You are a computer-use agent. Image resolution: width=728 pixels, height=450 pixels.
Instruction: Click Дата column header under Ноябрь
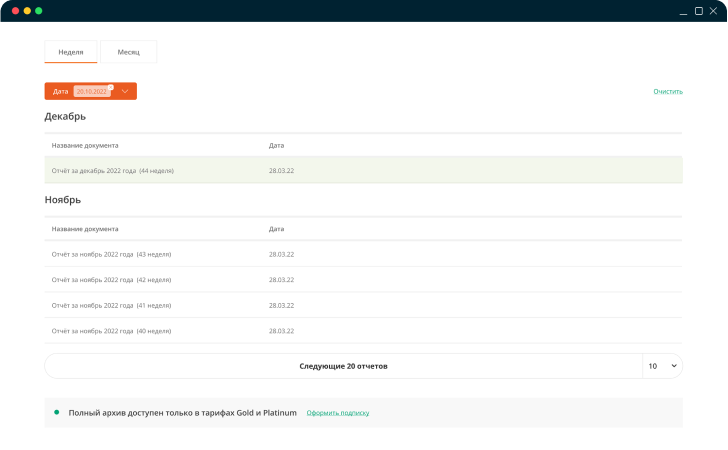276,229
